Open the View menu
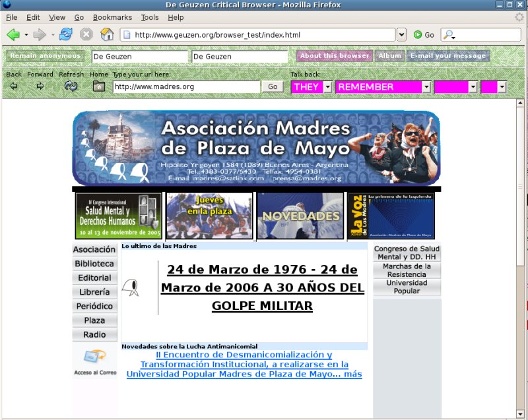The height and width of the screenshot is (420, 528). click(57, 17)
